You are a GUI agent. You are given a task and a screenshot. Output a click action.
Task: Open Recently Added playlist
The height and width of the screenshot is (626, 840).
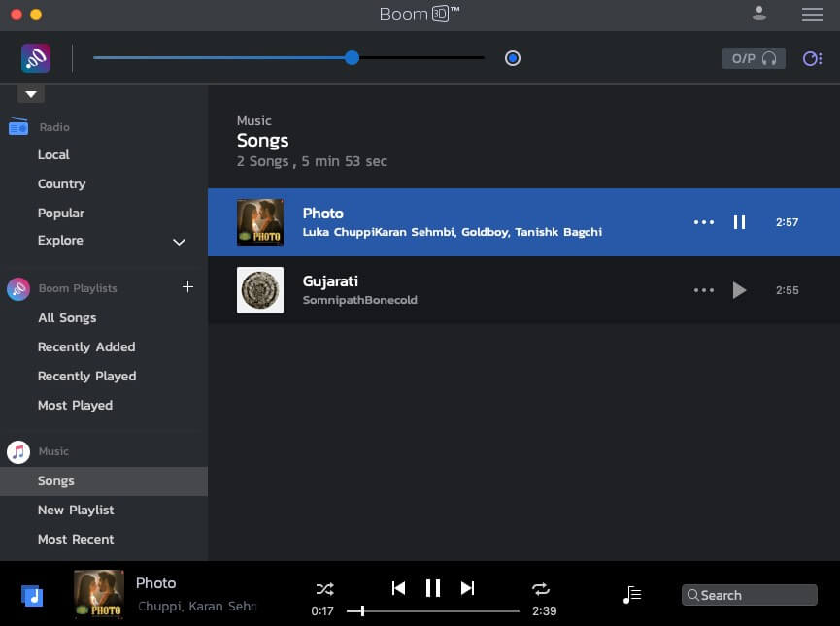coord(86,347)
